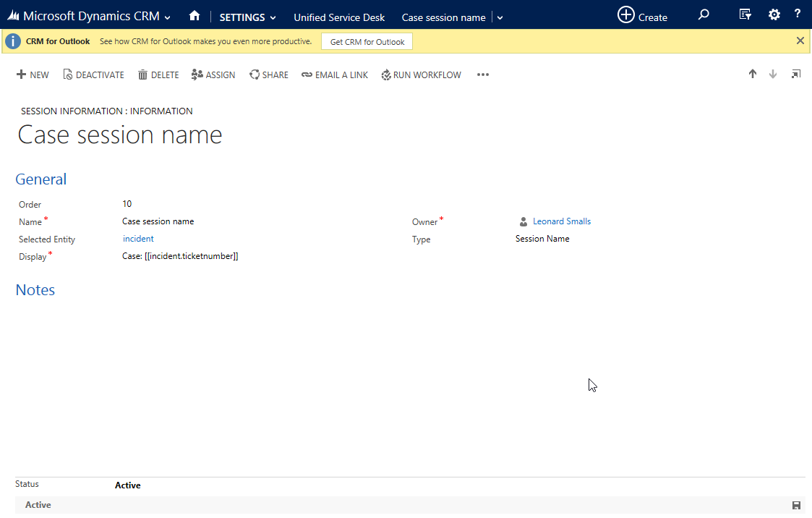Edit the Order field value 10
812x518 pixels.
(127, 203)
